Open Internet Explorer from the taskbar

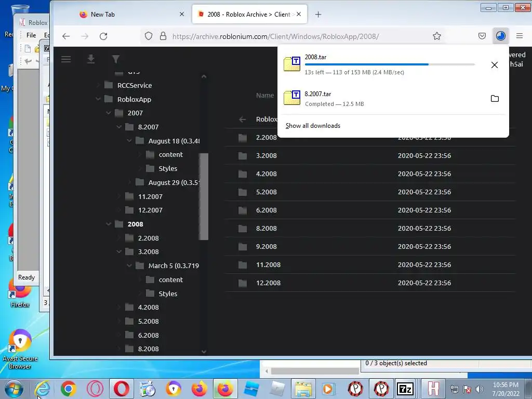click(43, 389)
